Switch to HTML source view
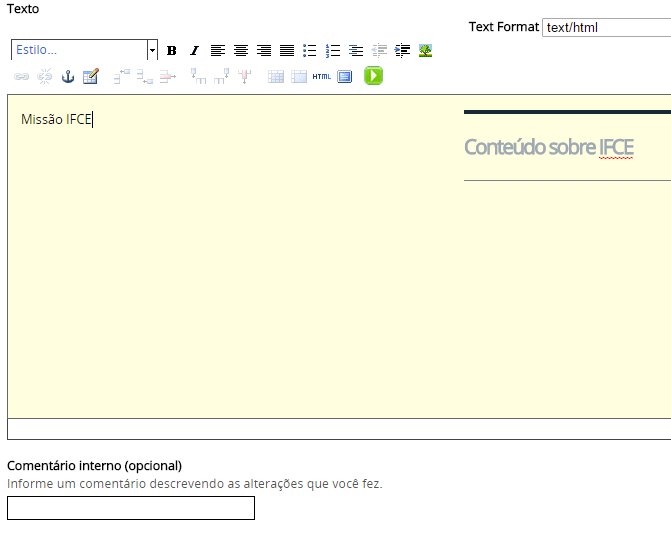Screen dimensions: 671x541 click(x=322, y=77)
